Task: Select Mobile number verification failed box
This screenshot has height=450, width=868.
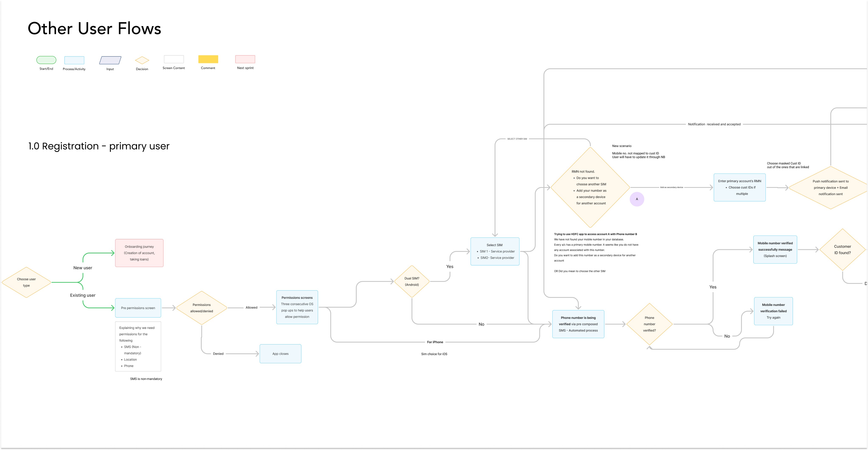Action: click(773, 311)
